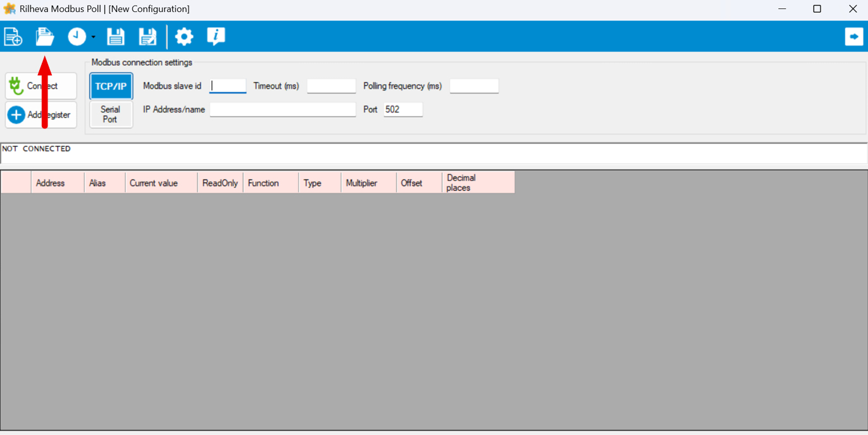Click the Port field showing 502

(403, 109)
